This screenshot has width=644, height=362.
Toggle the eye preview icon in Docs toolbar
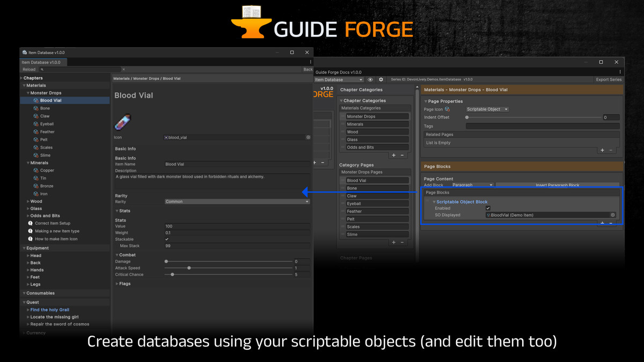click(370, 79)
